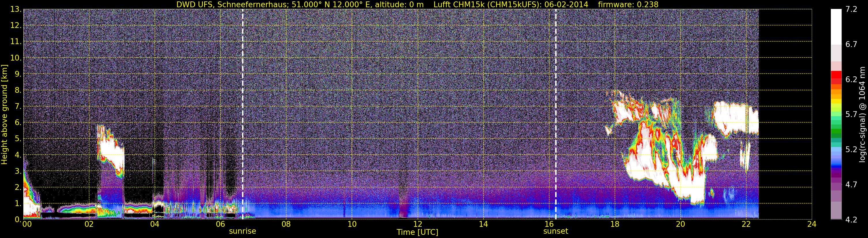
Task: Click the 'sunset' label below the time axis
Action: coord(556,231)
